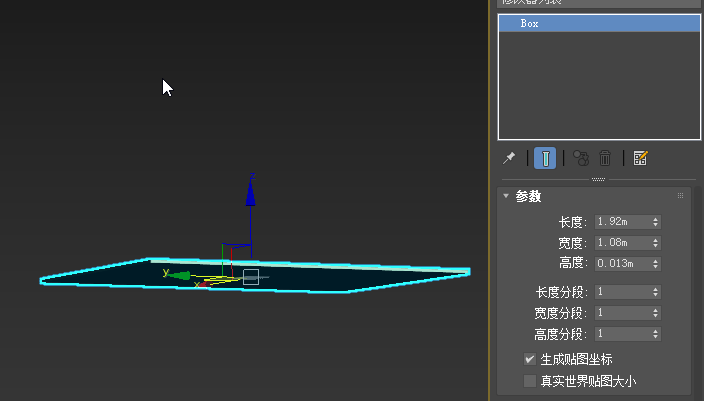Click the 参数 rollout title
Screen dimensions: 704x401
coord(528,196)
